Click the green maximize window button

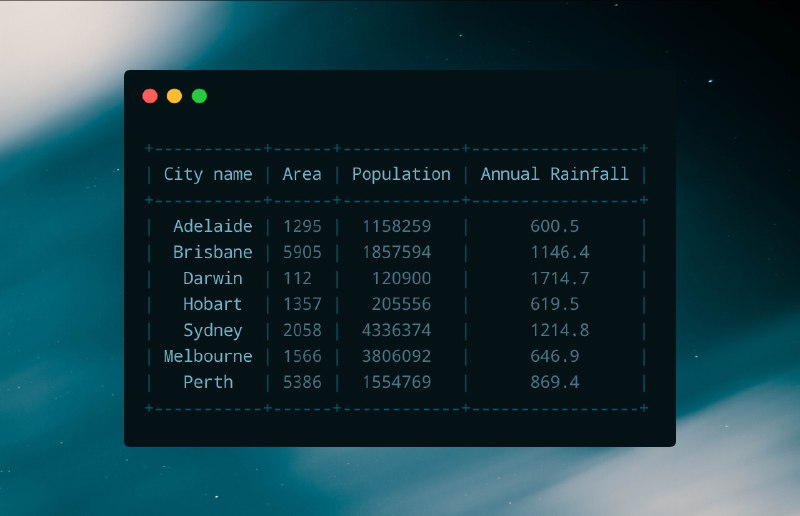[199, 96]
